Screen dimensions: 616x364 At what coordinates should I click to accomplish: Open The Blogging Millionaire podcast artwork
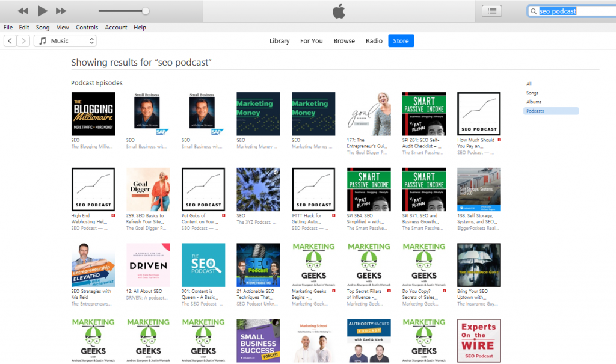click(93, 114)
